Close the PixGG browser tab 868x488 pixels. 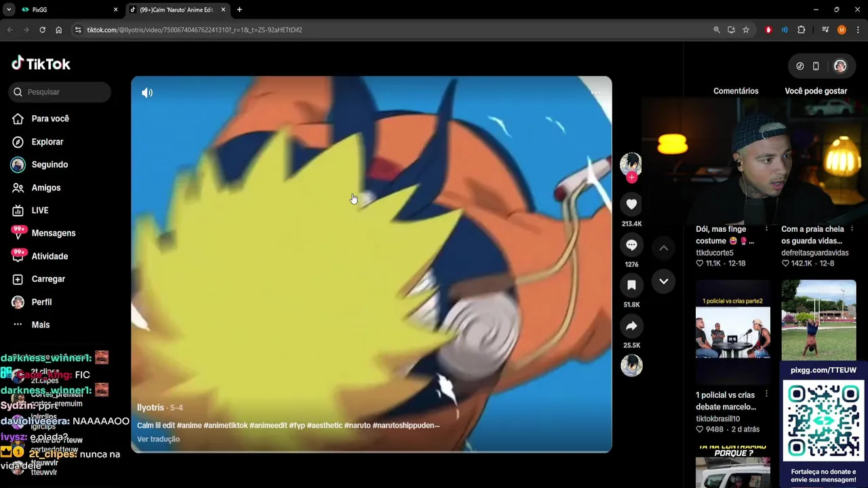pos(115,9)
